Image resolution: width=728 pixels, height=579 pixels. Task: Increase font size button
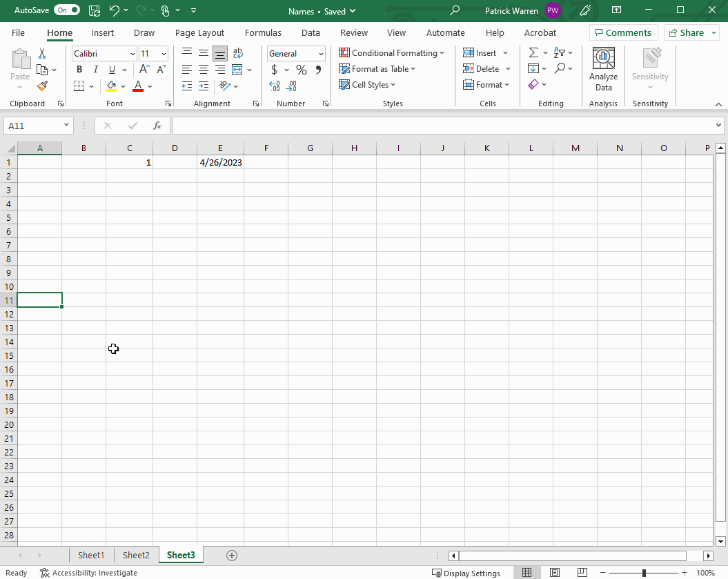click(x=144, y=69)
